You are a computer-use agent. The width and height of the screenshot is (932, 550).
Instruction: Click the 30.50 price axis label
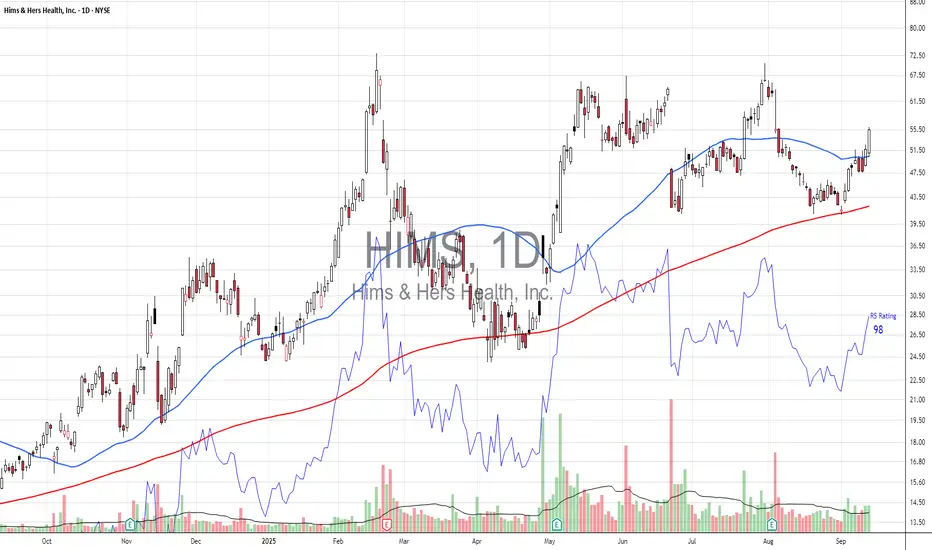(x=917, y=296)
